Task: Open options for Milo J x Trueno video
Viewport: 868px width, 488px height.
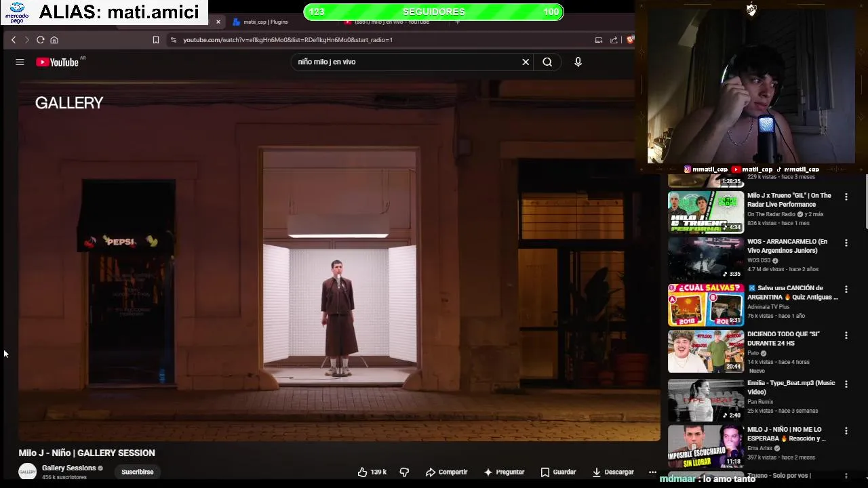Action: point(846,197)
